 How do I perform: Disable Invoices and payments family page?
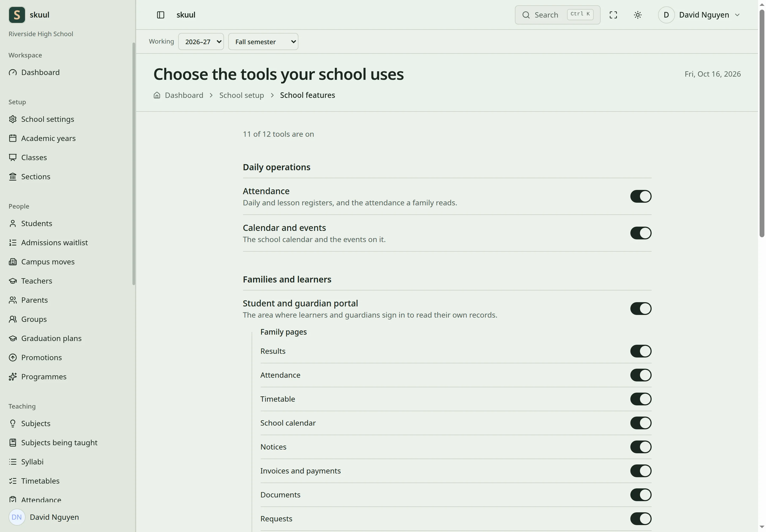[640, 471]
